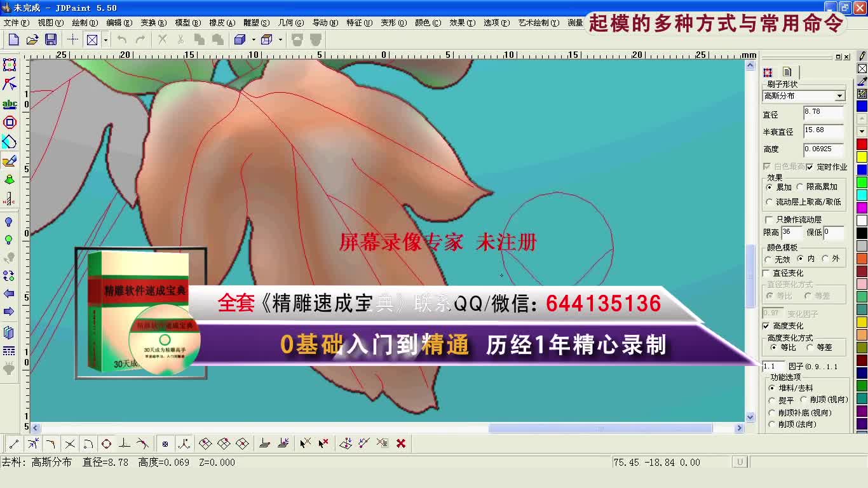The height and width of the screenshot is (488, 868).
Task: Select the corner fillet tool on bottom toolbar
Action: (51, 444)
